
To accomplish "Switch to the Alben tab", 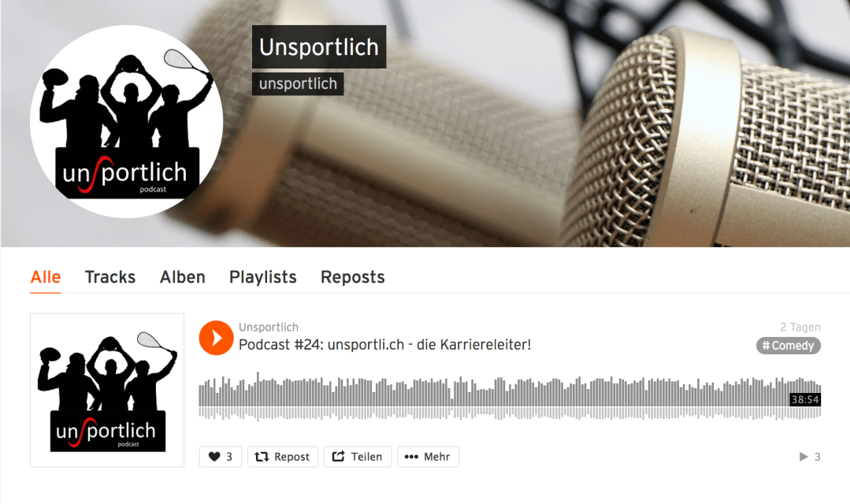I will (x=183, y=277).
